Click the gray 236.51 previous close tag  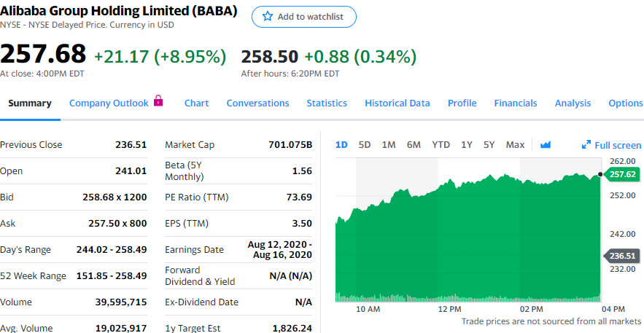(621, 256)
